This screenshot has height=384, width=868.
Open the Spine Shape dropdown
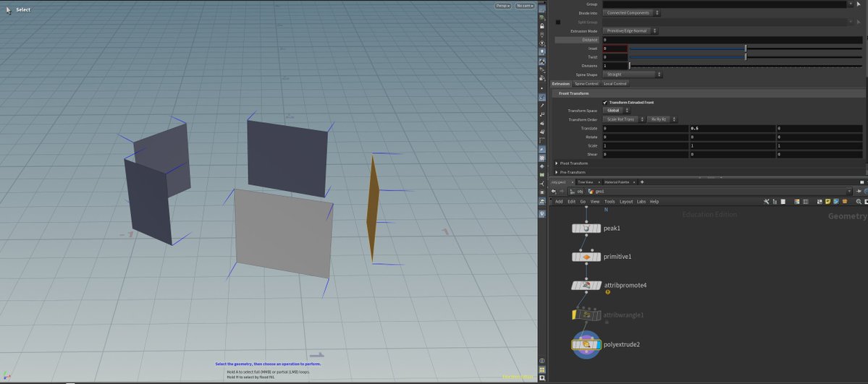coord(632,74)
